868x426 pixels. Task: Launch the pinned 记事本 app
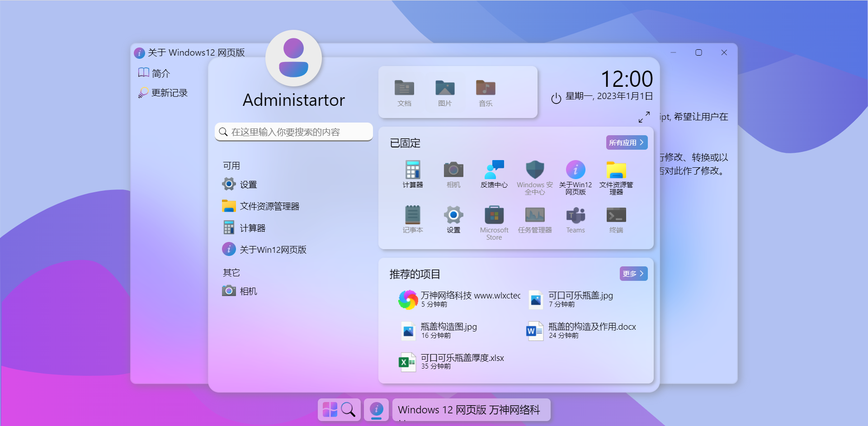(x=413, y=219)
